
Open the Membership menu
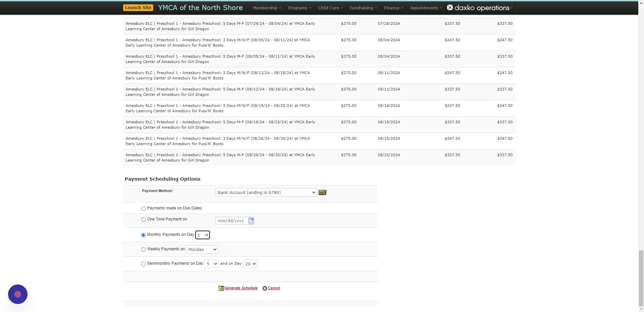[x=267, y=8]
